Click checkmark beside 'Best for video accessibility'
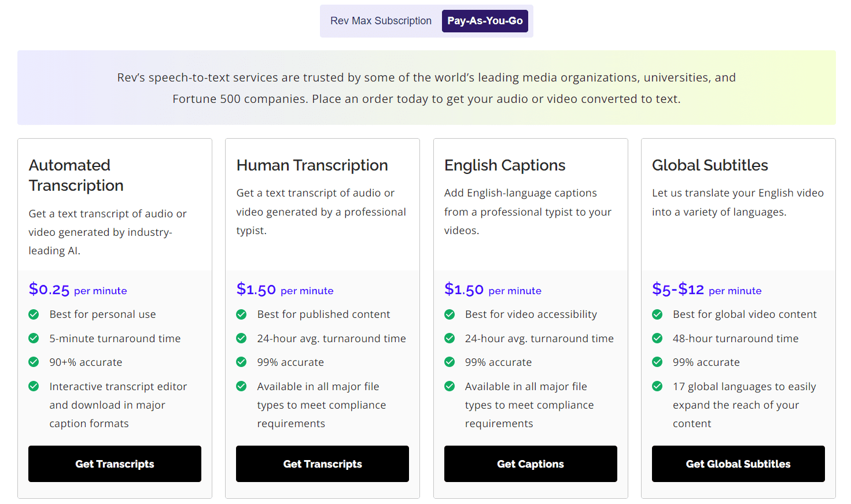 (450, 314)
